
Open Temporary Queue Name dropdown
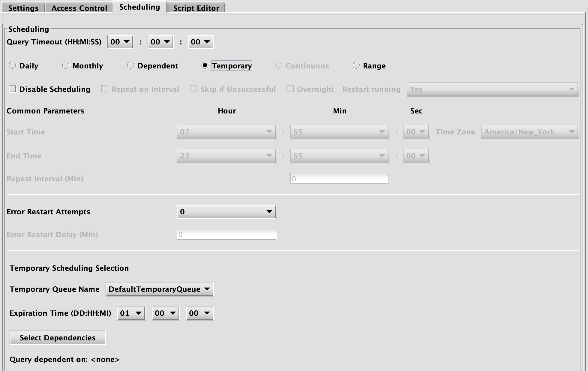click(x=159, y=289)
